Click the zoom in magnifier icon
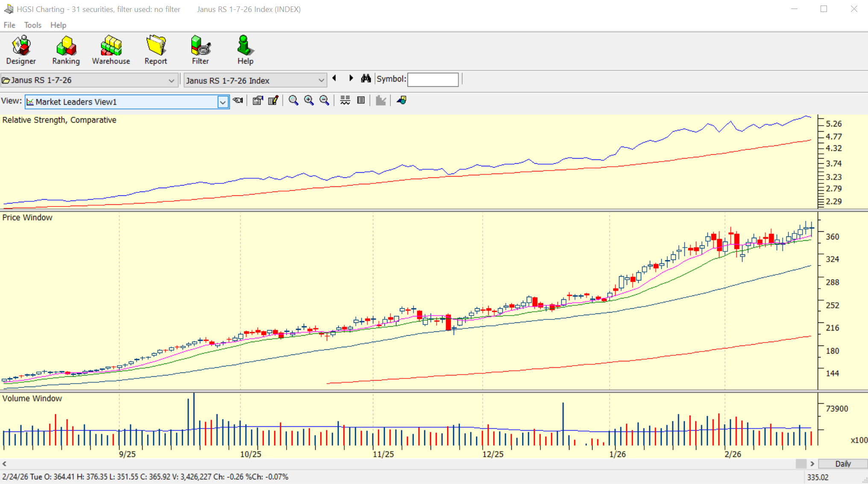Image resolution: width=868 pixels, height=484 pixels. [309, 100]
